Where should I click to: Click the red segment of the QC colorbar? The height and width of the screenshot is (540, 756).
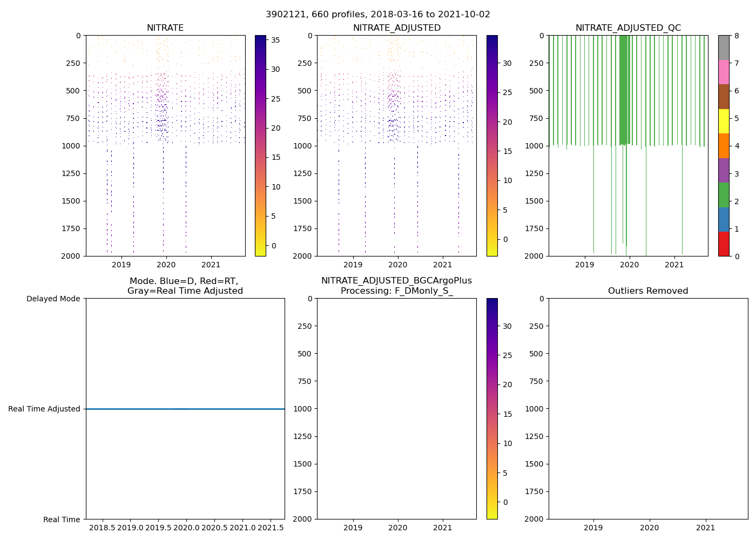coord(724,244)
